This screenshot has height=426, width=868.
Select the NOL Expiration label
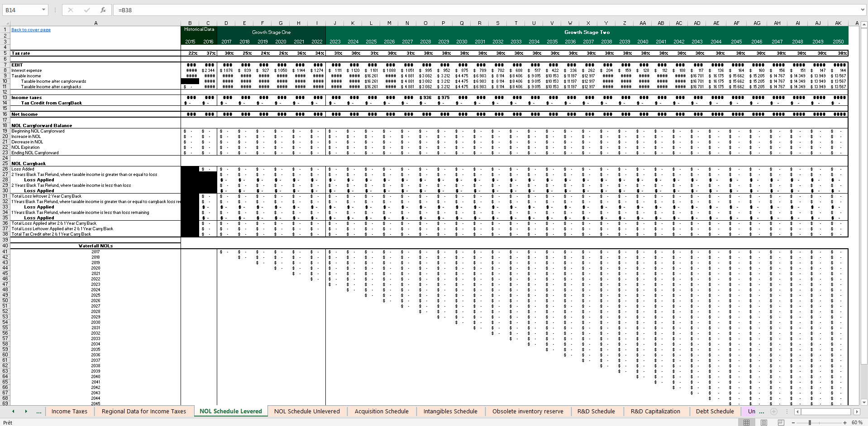click(x=25, y=147)
